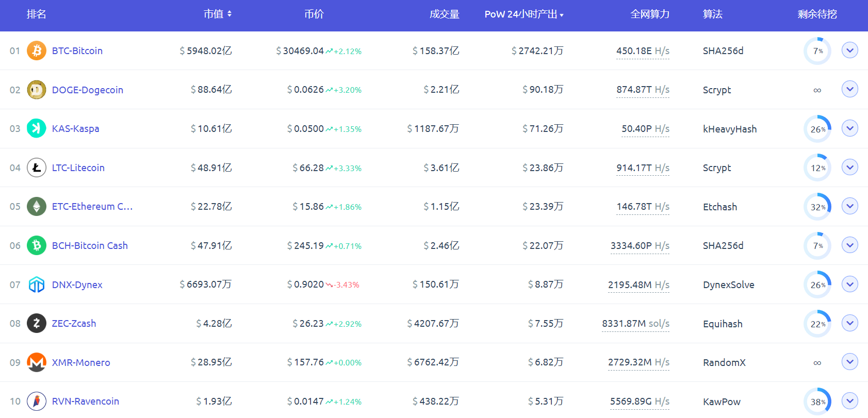The image size is (868, 418).
Task: Click the 8331.87M sol/s Zcash hashrate
Action: pos(635,324)
